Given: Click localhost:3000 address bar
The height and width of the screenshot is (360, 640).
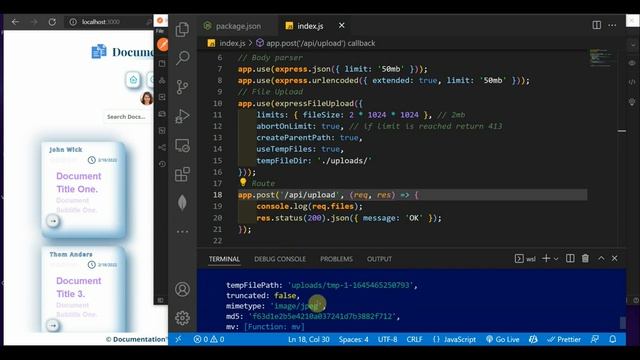Looking at the screenshot, I should pos(100,22).
